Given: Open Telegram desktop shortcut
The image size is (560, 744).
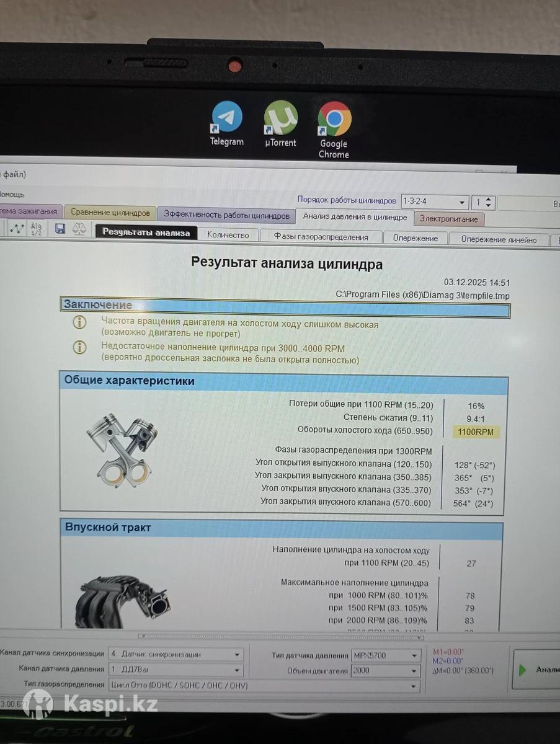Looking at the screenshot, I should (226, 118).
